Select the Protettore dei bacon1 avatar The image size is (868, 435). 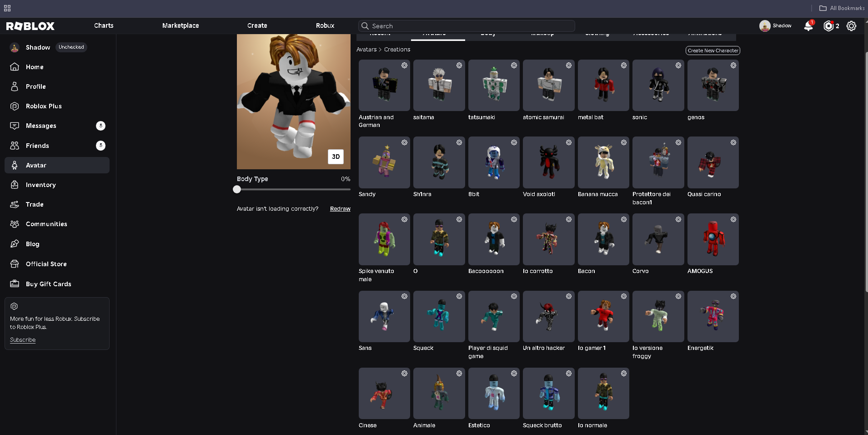pos(658,162)
